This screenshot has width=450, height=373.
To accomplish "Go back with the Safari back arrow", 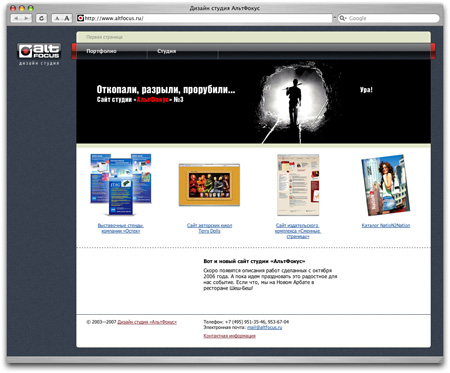I will (x=16, y=18).
